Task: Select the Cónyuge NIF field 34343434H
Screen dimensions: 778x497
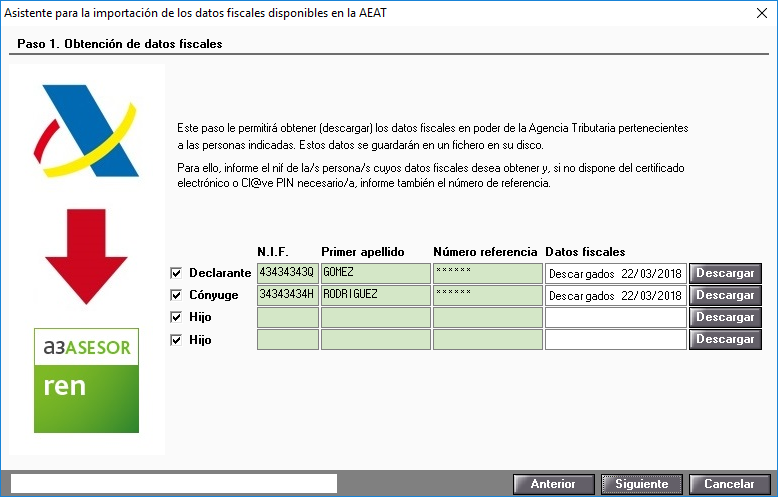Action: [288, 295]
